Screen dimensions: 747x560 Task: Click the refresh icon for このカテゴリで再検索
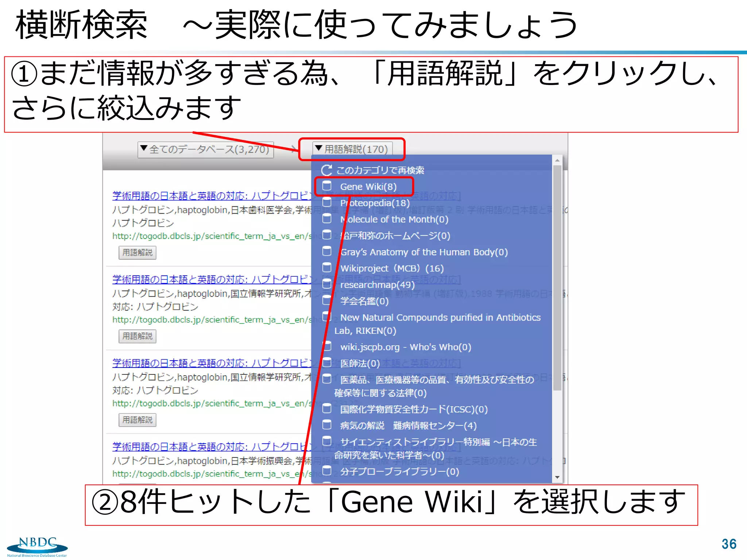pyautogui.click(x=326, y=170)
